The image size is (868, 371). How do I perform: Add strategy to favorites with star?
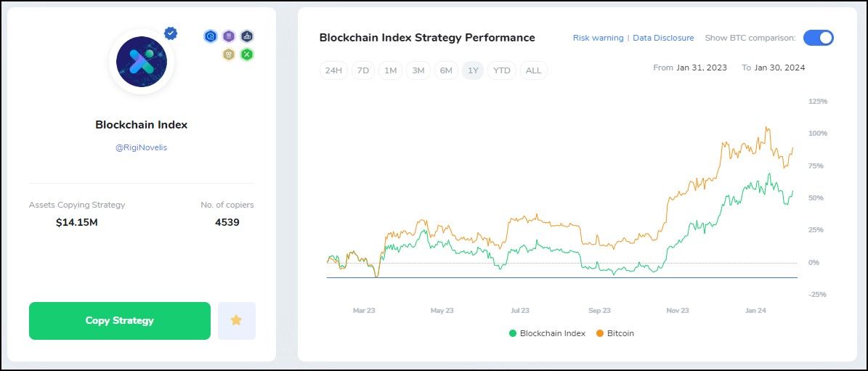236,320
